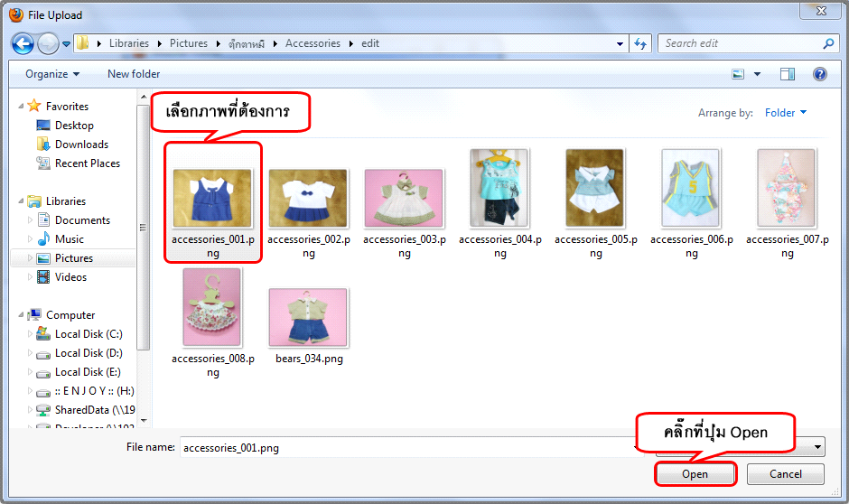849x504 pixels.
Task: Click the SharedData network drive icon
Action: (43, 410)
